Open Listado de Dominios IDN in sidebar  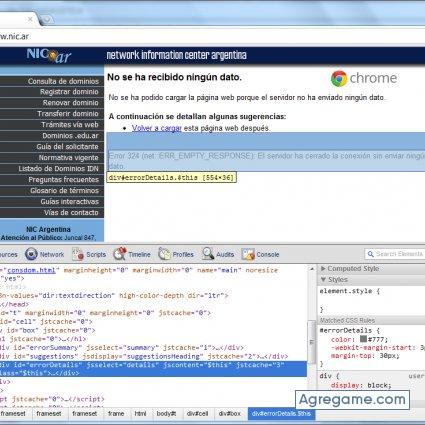[x=58, y=169]
